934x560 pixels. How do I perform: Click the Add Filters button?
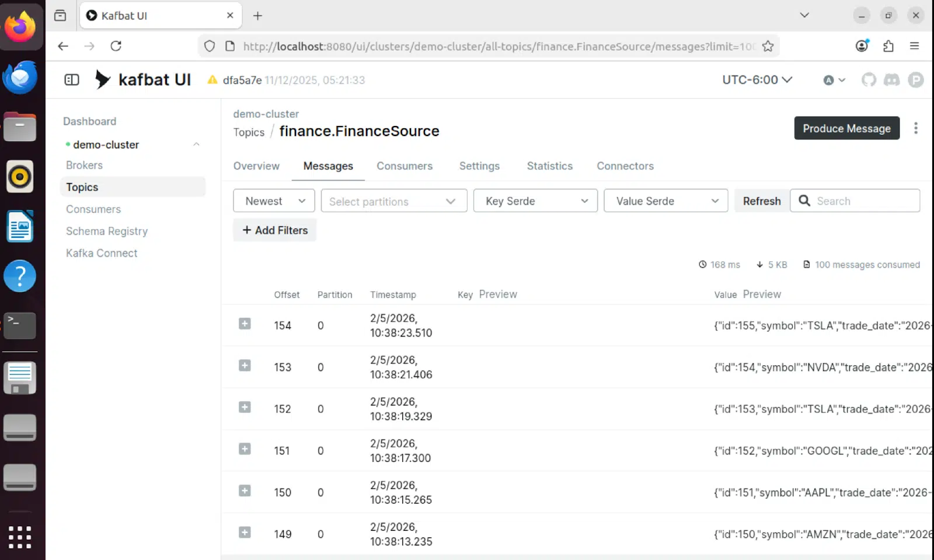tap(274, 230)
